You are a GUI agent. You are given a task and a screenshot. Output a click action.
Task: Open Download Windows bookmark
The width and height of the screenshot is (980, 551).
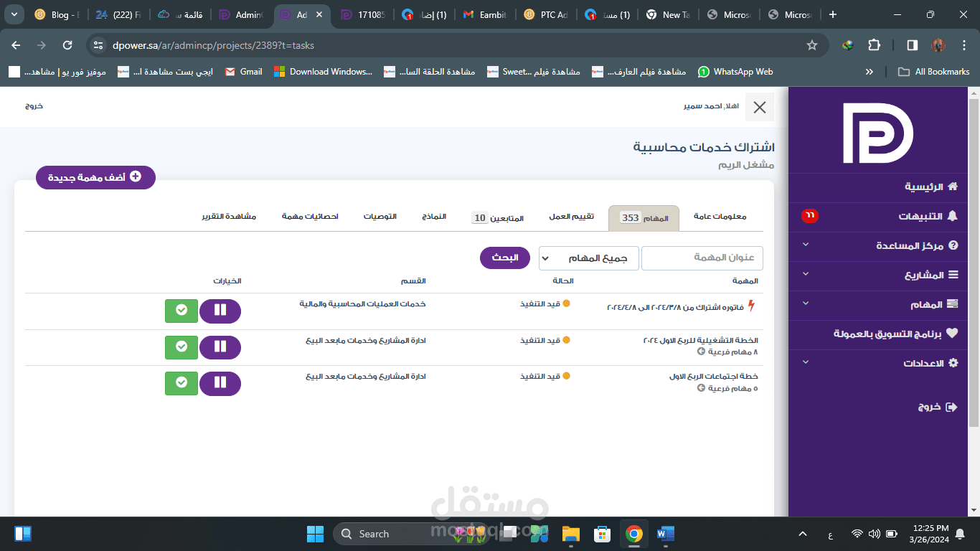(x=324, y=72)
